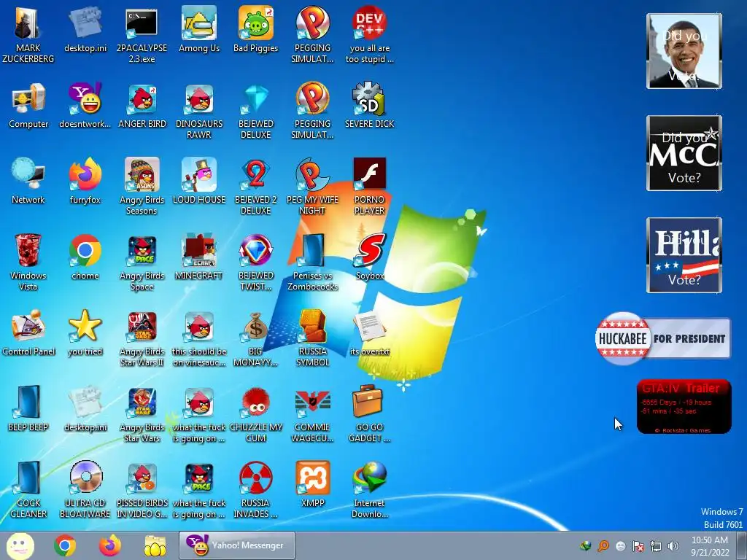747x560 pixels.
Task: Open Angry Birds Star Wars II shortcut
Action: coord(142,338)
